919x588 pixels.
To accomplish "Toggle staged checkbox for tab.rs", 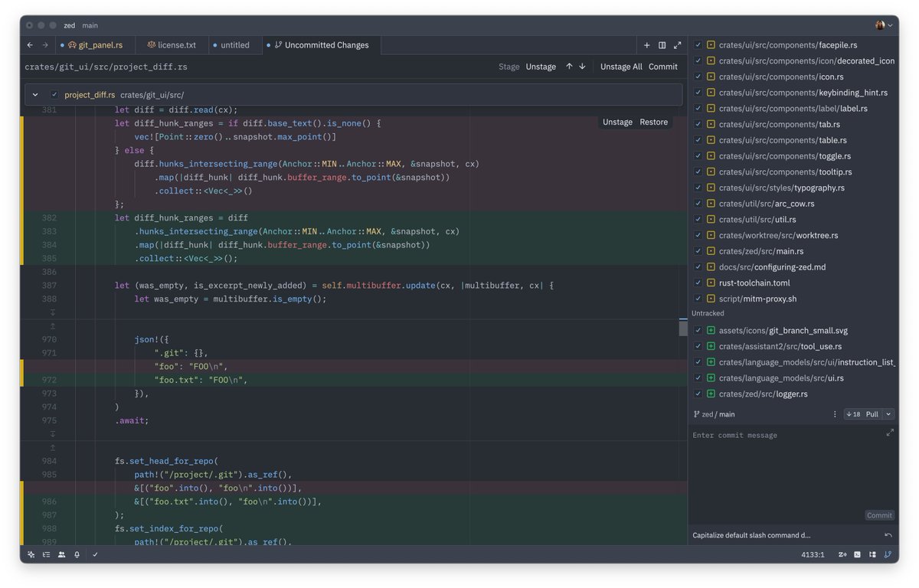I will point(698,124).
